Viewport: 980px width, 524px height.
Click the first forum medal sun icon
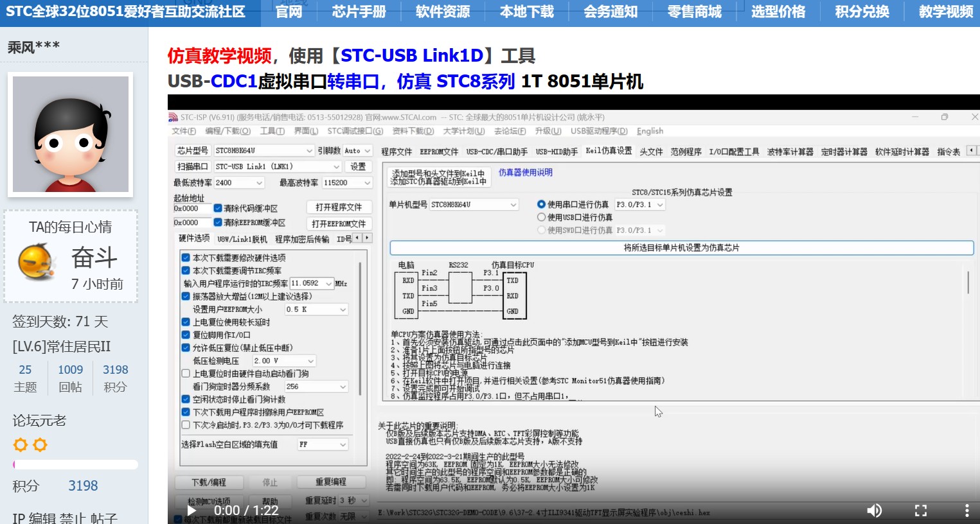click(x=21, y=444)
